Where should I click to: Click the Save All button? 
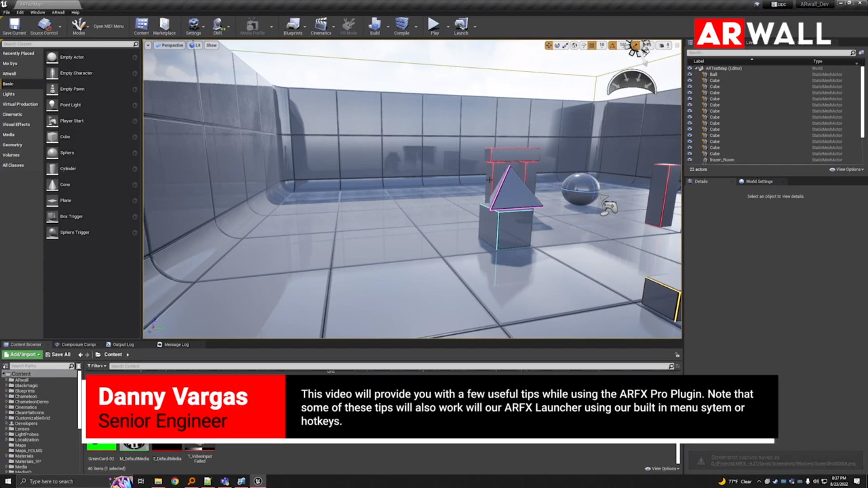point(58,354)
